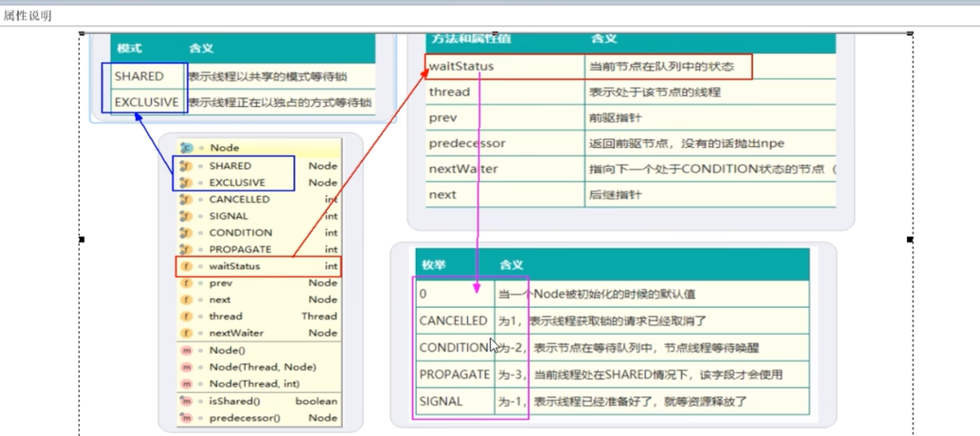Screen dimensions: 980x436
Task: Grab the top-left corner selection handle
Action: [x=82, y=33]
